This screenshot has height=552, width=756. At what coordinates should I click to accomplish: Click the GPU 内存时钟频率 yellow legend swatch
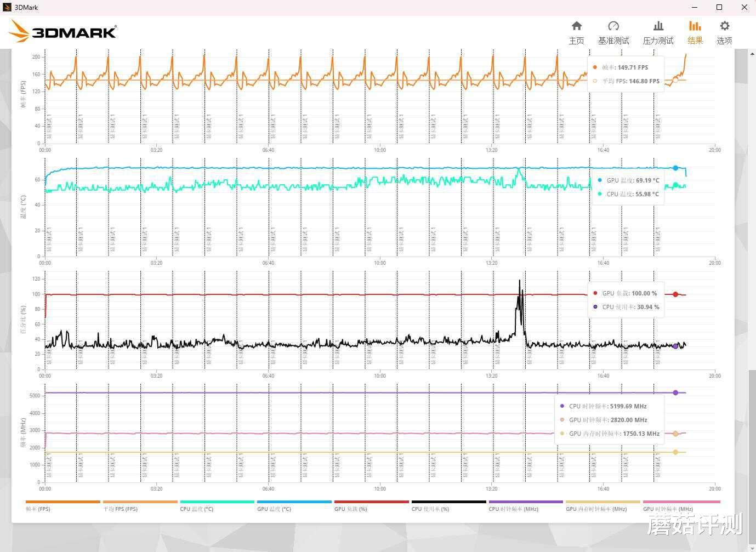tap(602, 502)
